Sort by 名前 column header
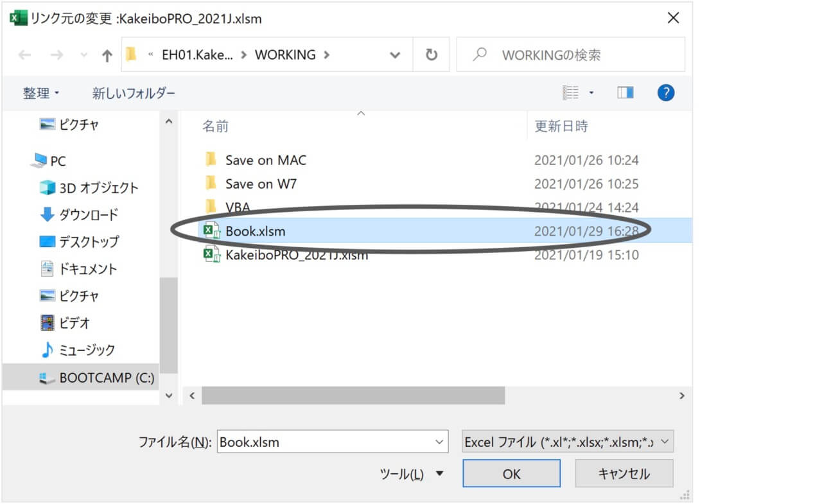The height and width of the screenshot is (504, 822). [215, 126]
